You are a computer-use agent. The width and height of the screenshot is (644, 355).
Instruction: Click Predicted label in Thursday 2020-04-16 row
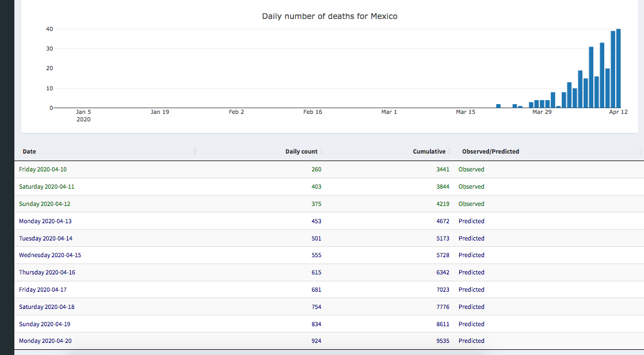(x=471, y=272)
